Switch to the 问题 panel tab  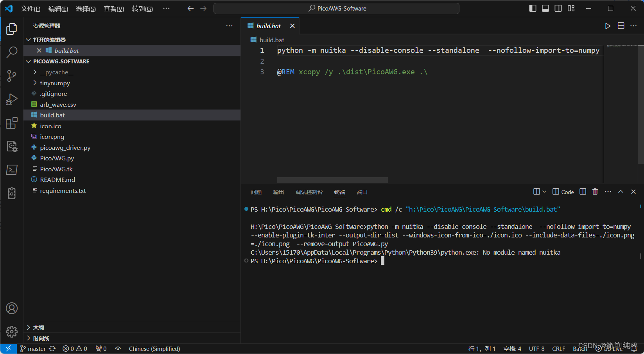(256, 192)
